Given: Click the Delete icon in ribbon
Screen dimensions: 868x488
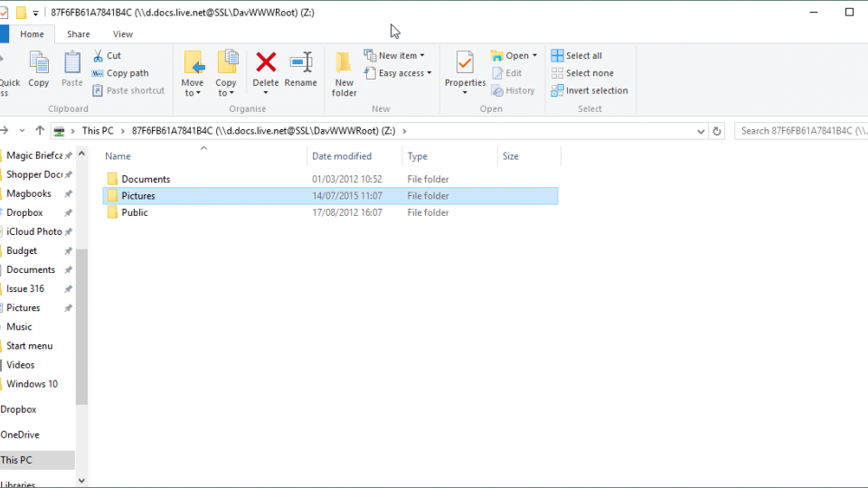Looking at the screenshot, I should coord(266,63).
